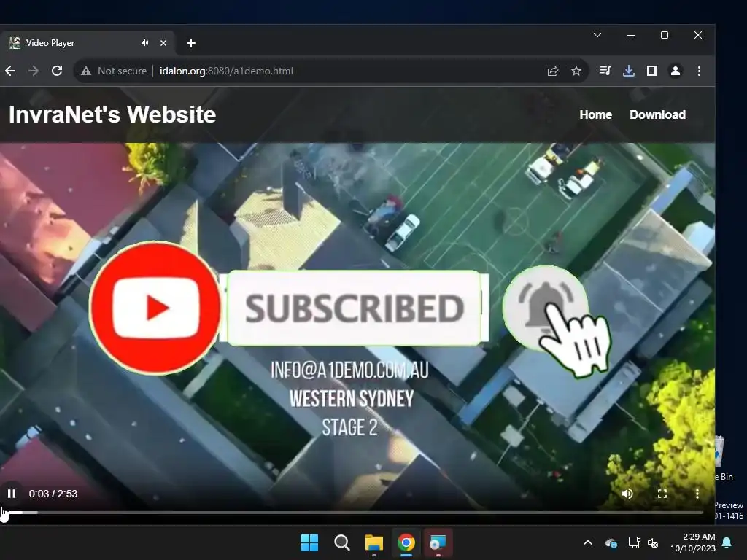Mute the video player volume

click(627, 494)
